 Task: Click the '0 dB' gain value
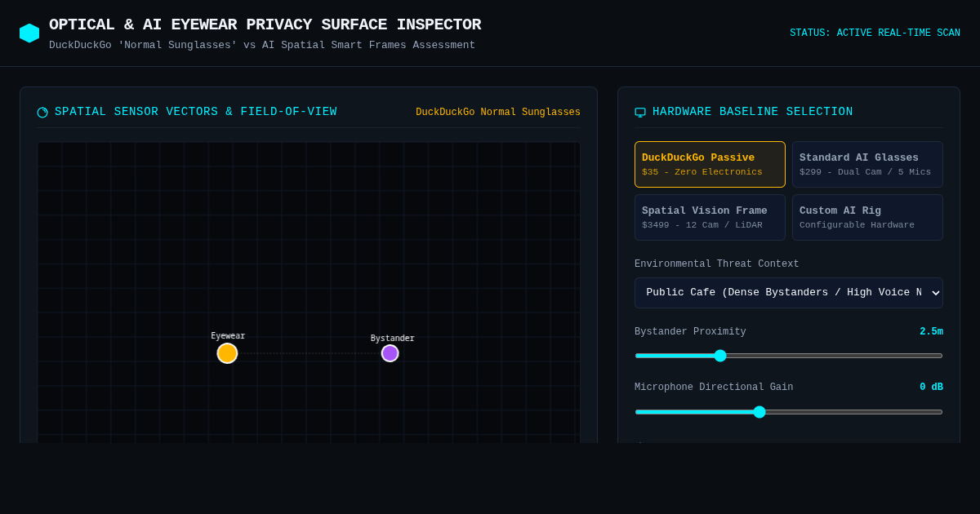pyautogui.click(x=931, y=388)
